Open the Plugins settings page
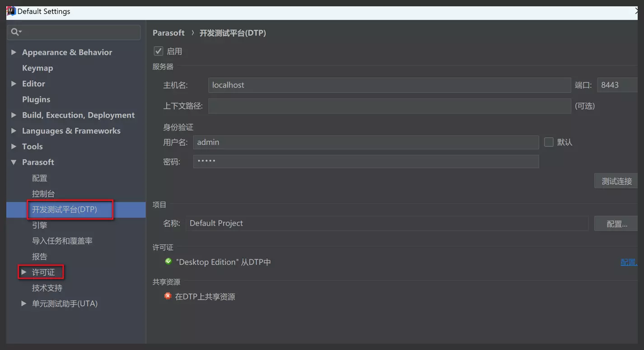 click(36, 99)
